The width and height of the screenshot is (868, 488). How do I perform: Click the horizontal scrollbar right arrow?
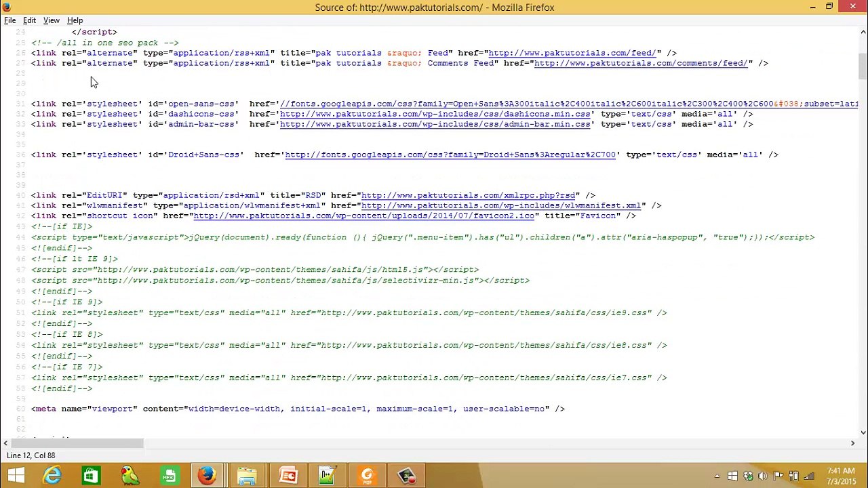point(852,443)
